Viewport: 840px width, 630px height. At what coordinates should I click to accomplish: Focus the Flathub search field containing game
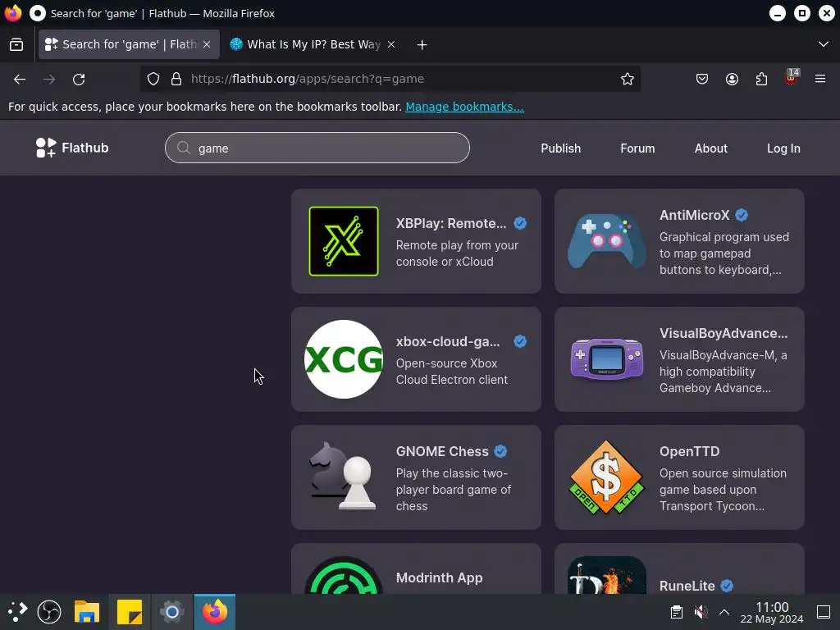point(317,148)
